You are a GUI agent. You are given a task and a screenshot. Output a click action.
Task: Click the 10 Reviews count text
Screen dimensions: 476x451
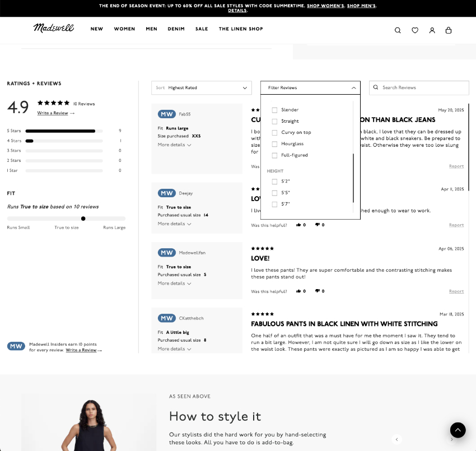pos(84,104)
